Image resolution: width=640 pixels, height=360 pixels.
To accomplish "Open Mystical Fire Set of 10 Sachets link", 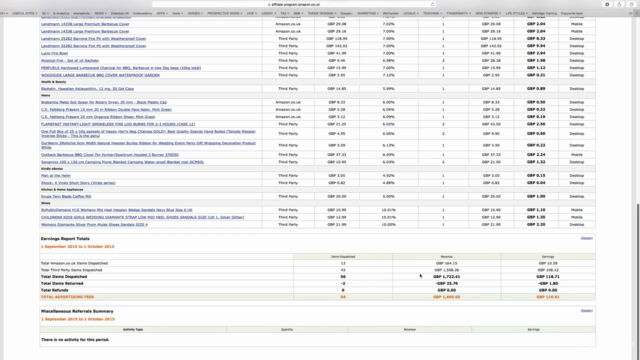I will pyautogui.click(x=70, y=60).
